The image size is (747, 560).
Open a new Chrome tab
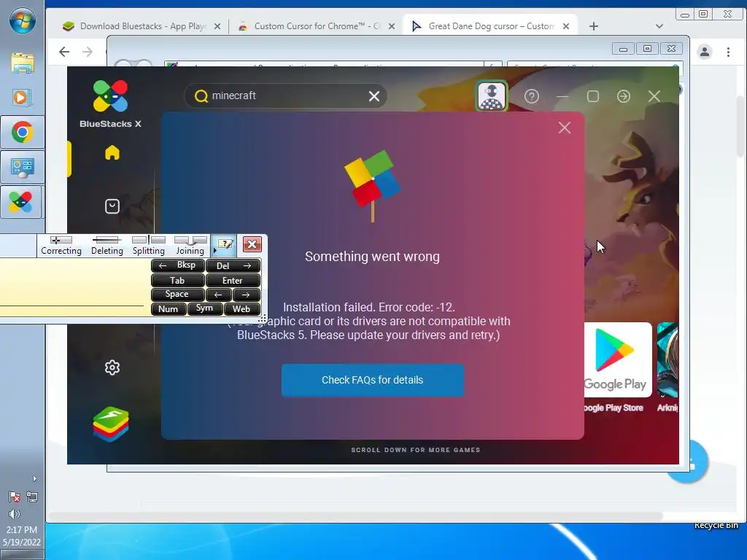[x=594, y=26]
